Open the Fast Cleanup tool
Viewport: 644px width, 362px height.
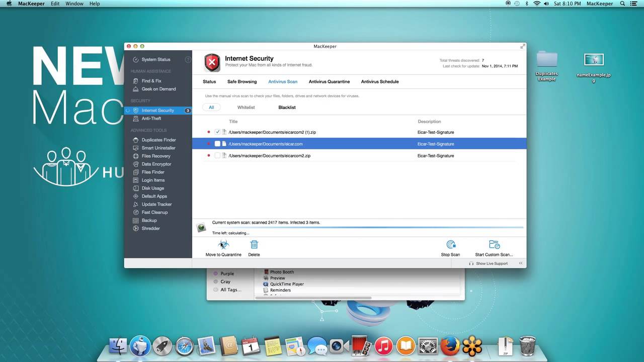pos(154,212)
